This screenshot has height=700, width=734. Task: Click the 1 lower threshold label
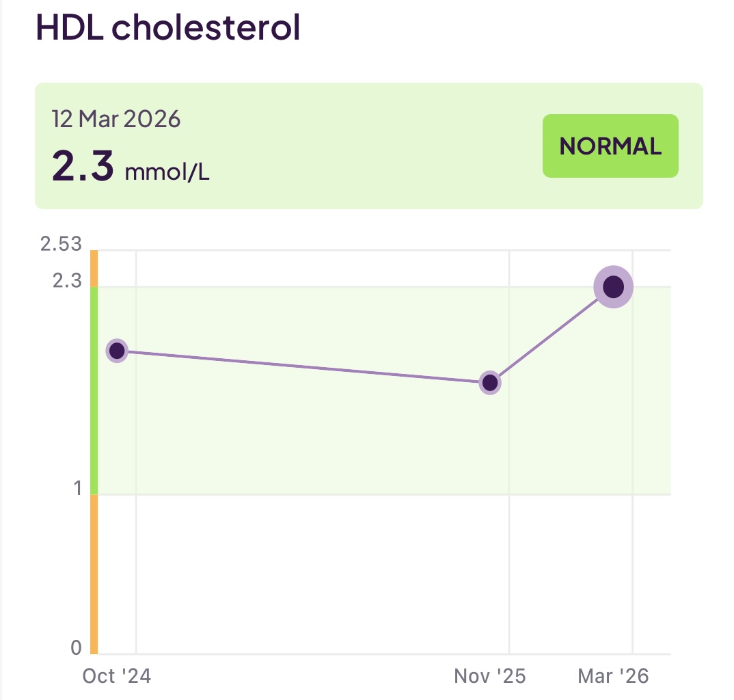coord(77,489)
